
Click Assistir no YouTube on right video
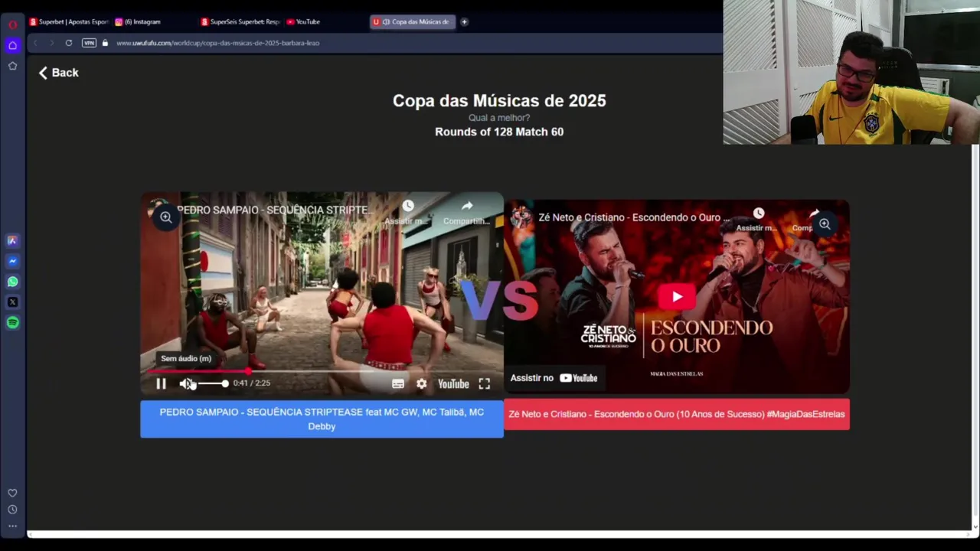click(x=554, y=378)
